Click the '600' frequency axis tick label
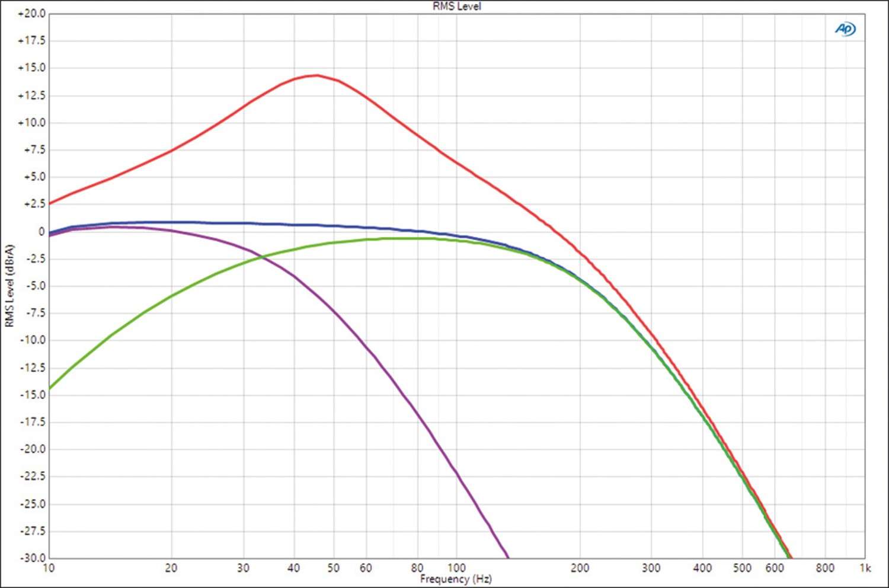 (x=775, y=568)
